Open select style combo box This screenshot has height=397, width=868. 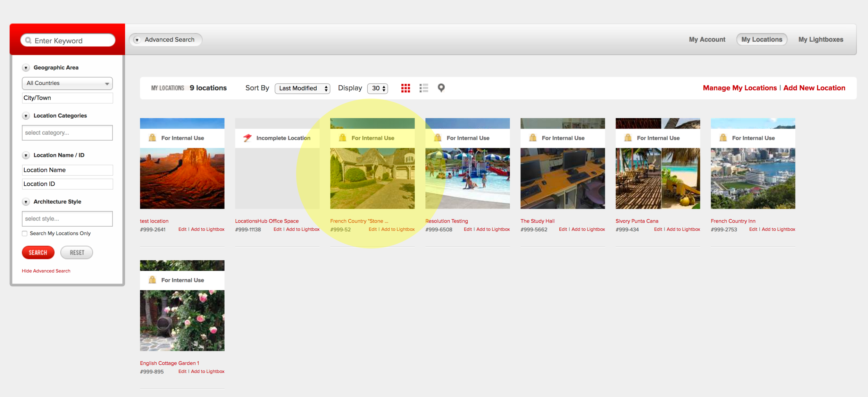[x=67, y=219]
